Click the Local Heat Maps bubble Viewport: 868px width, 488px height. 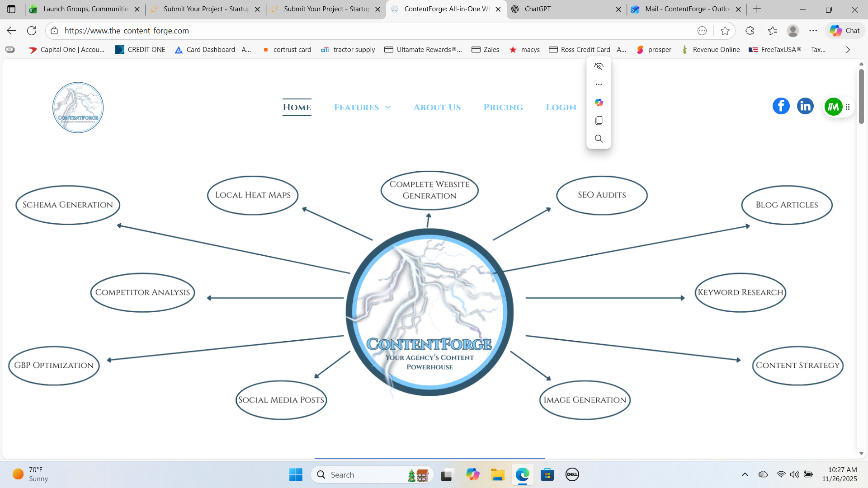coord(253,195)
